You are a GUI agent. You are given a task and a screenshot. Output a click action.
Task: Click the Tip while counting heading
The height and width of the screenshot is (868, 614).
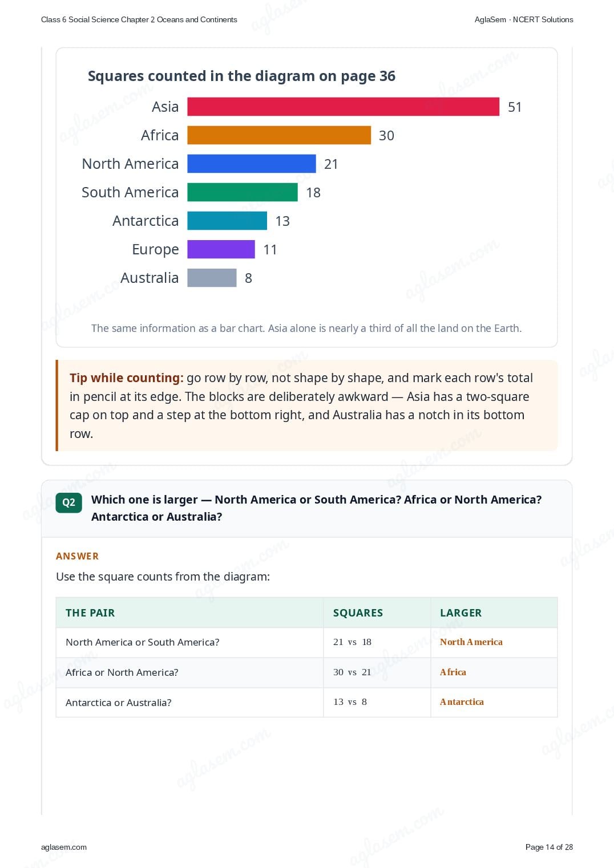tap(127, 378)
